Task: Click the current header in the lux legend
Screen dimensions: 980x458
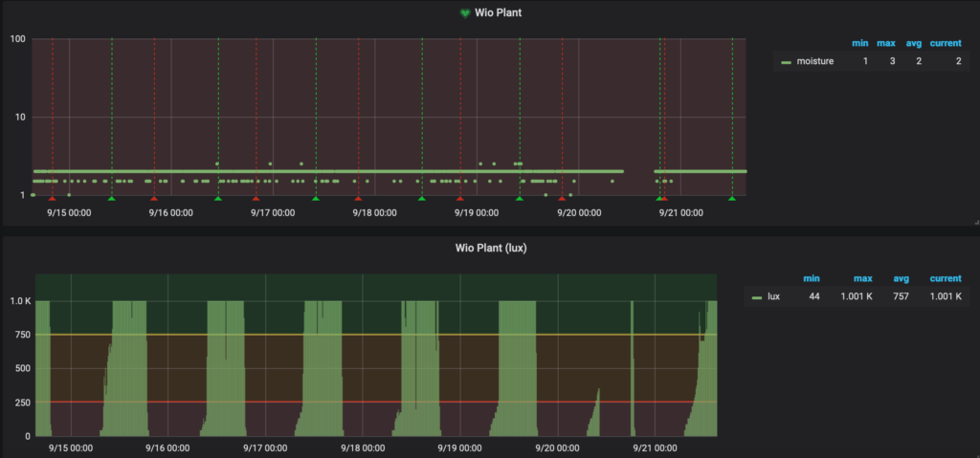Action: point(945,277)
